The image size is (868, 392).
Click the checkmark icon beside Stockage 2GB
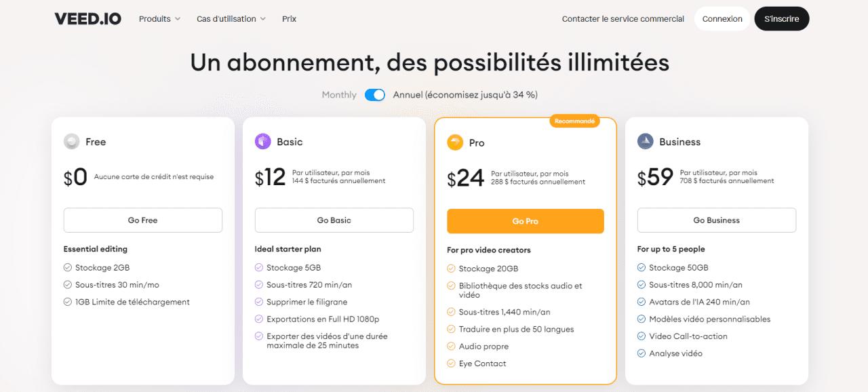pos(68,268)
